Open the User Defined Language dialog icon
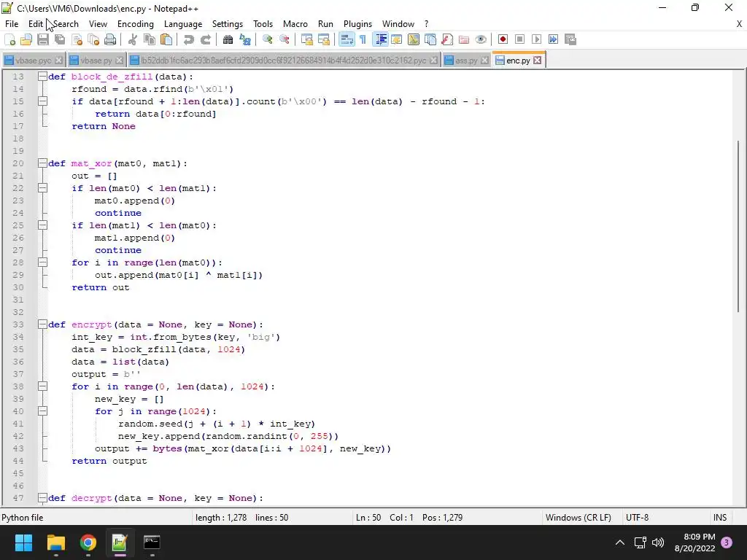 [x=396, y=39]
